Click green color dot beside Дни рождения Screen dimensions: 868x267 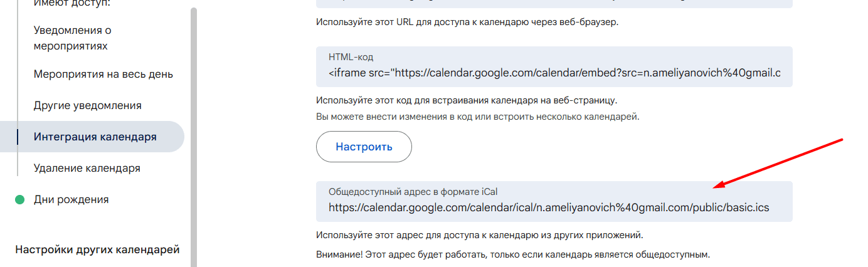20,200
